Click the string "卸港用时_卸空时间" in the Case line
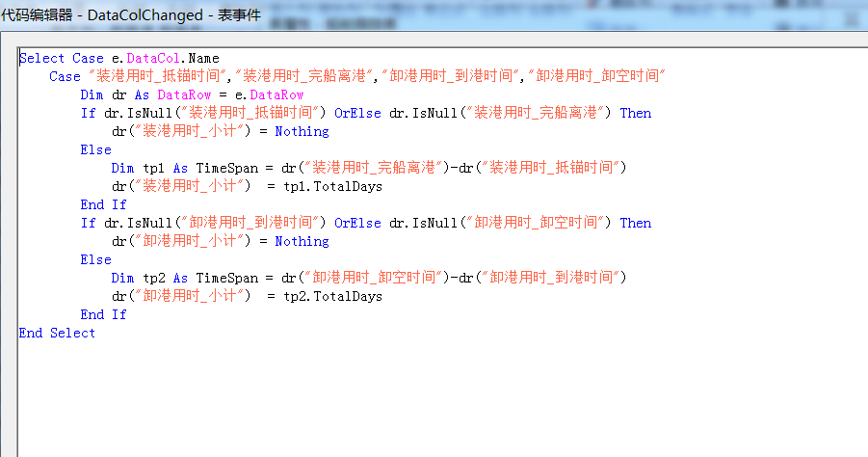Screen dimensions: 868x457 [596, 76]
